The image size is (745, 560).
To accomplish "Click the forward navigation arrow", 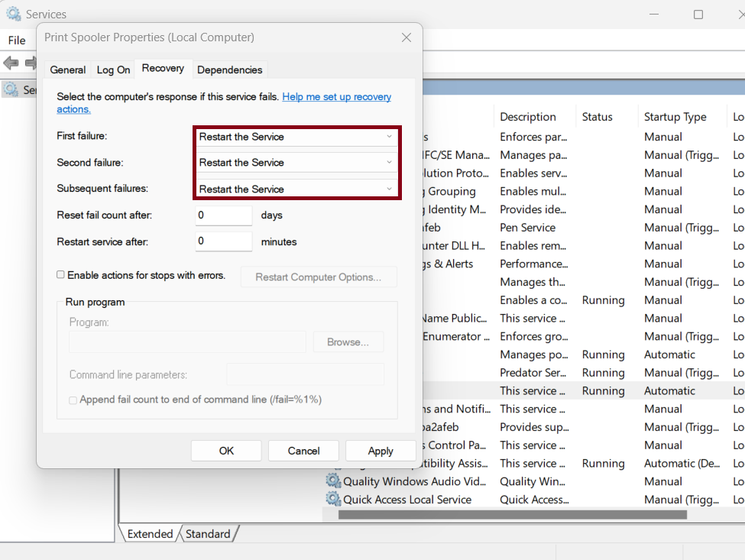I will coord(29,63).
